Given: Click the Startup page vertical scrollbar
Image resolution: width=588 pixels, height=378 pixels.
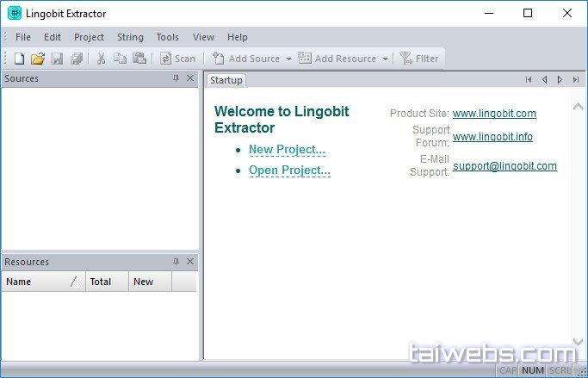Looking at the screenshot, I should 579,224.
